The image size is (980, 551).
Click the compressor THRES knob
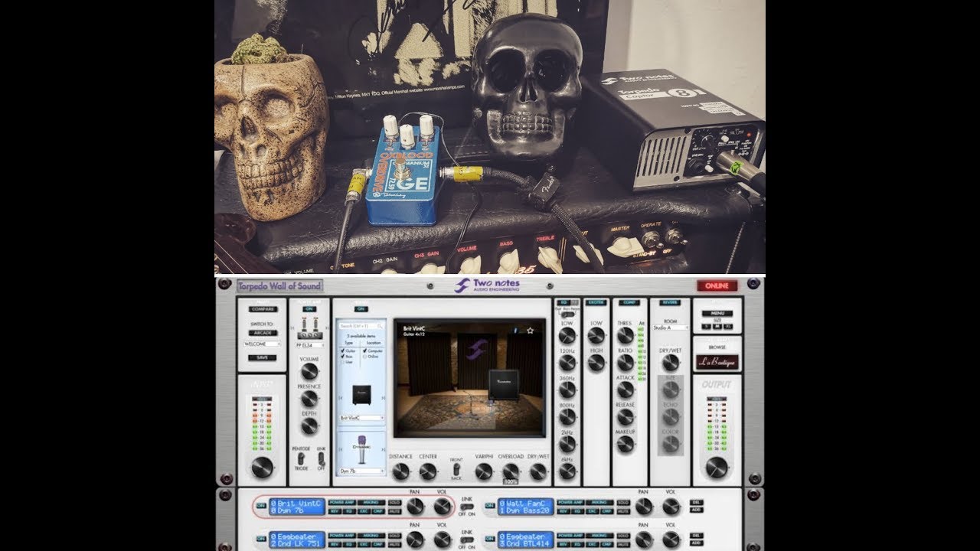coord(626,335)
